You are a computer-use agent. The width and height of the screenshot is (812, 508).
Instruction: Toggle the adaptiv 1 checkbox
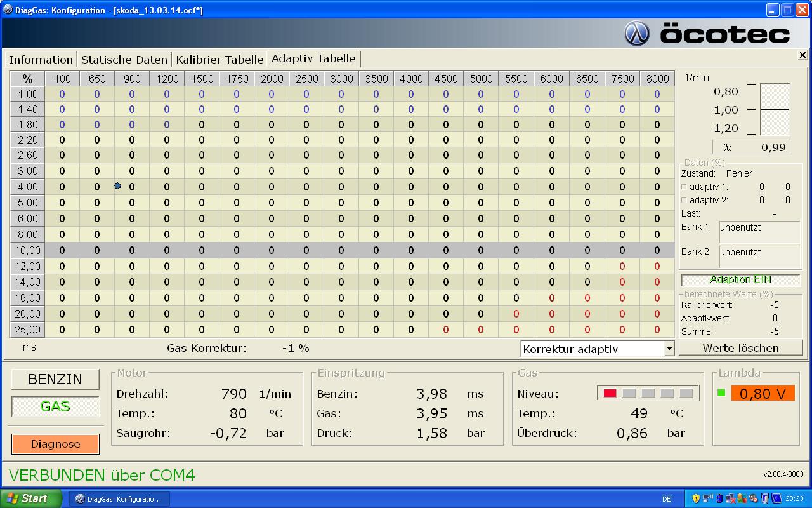684,187
